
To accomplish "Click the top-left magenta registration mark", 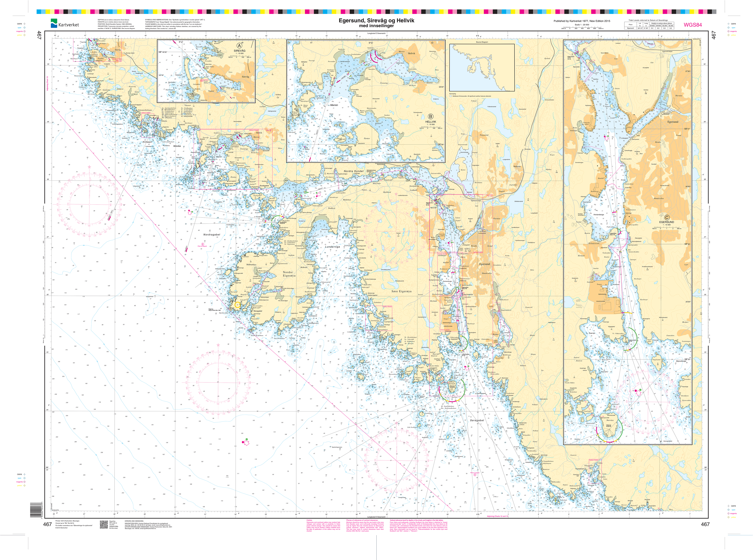I will click(24, 31).
